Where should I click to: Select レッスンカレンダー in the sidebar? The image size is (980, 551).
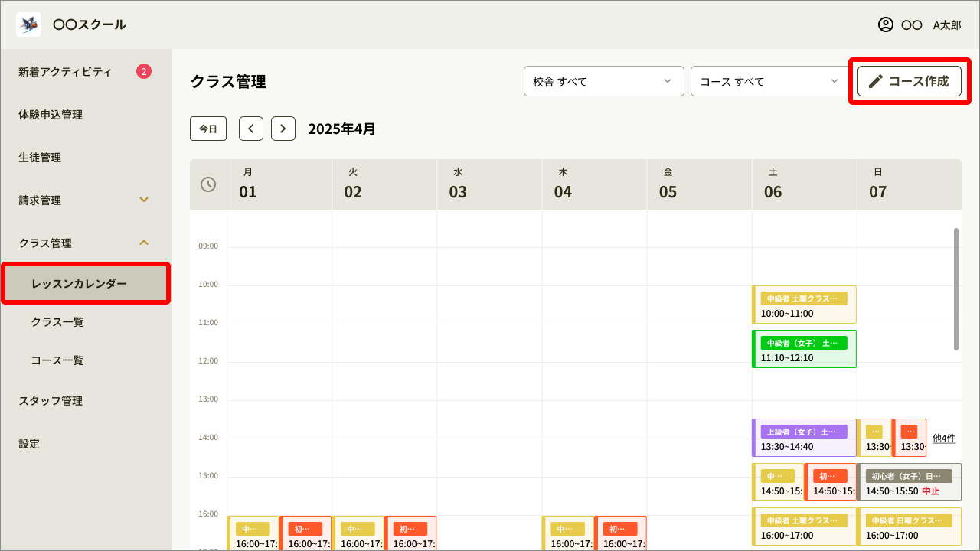[x=85, y=284]
